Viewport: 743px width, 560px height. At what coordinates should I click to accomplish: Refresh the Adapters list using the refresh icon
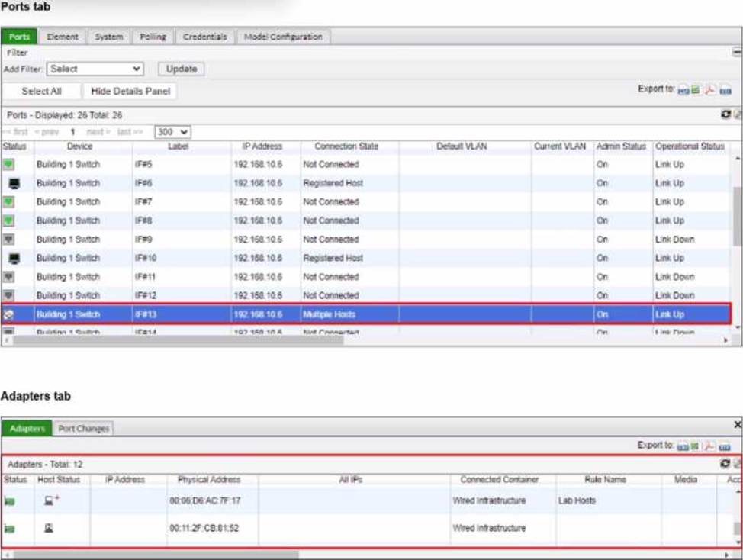tap(725, 464)
